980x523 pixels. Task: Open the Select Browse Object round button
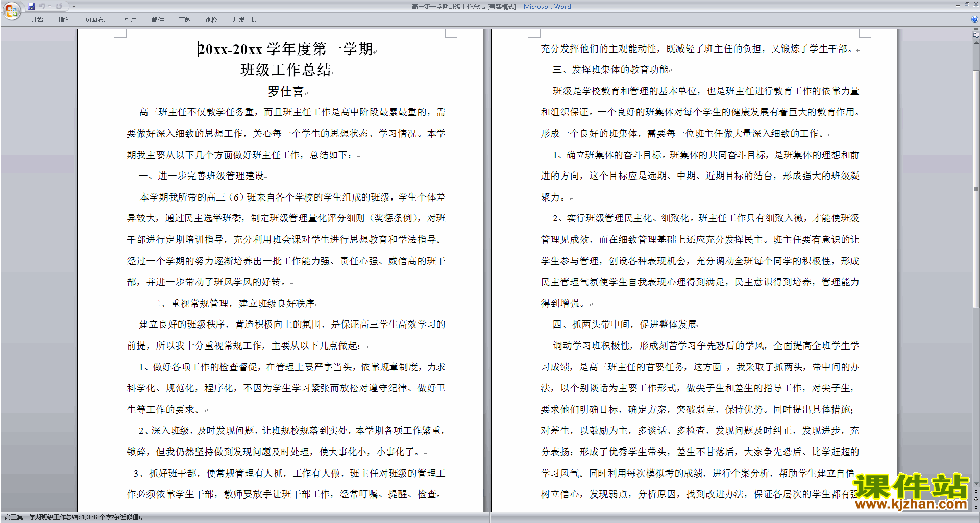[976, 499]
